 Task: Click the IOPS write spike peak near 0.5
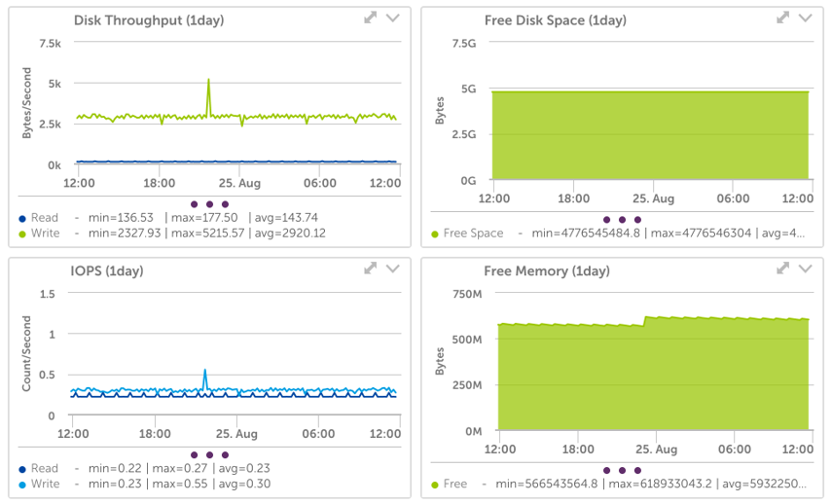(x=204, y=371)
